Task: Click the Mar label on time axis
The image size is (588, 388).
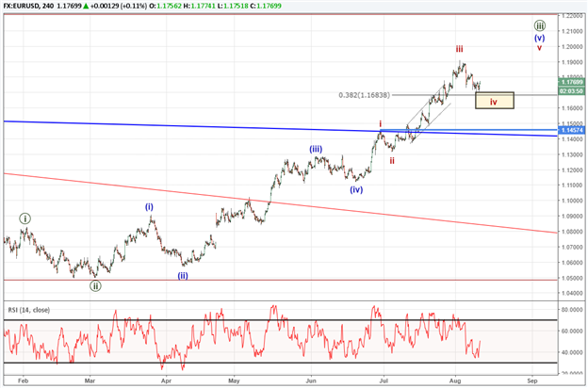Action: pyautogui.click(x=90, y=380)
